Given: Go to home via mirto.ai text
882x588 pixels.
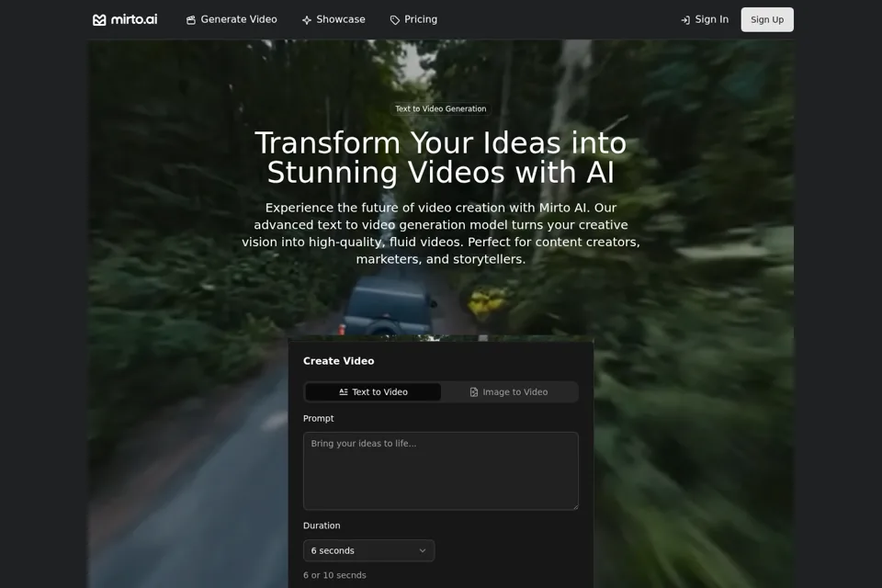Looking at the screenshot, I should 134,19.
